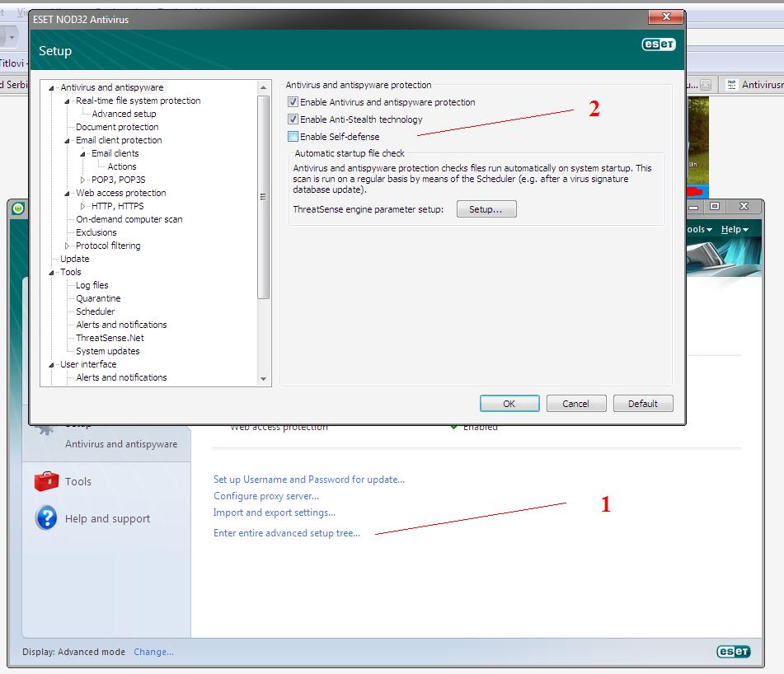Open ThreatSense engine parameter Setup button

pyautogui.click(x=486, y=209)
